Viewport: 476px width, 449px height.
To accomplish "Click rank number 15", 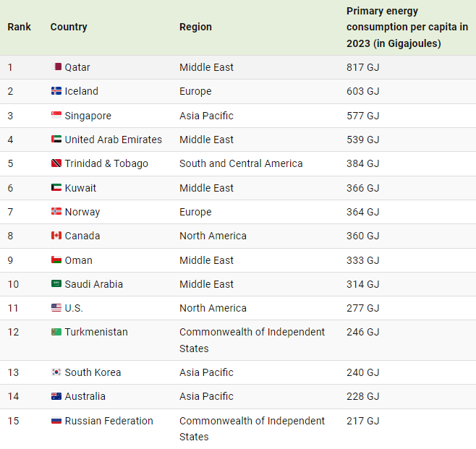I will (x=13, y=421).
